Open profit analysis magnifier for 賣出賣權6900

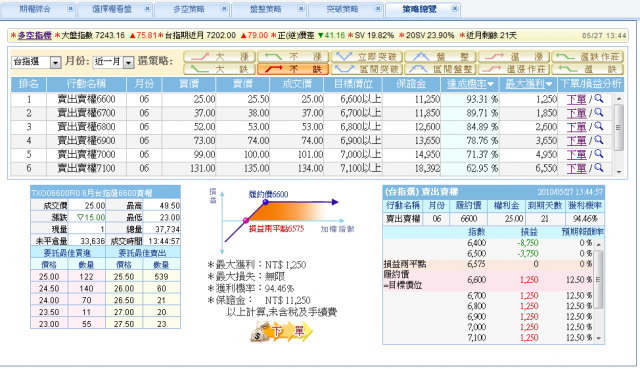tap(599, 140)
